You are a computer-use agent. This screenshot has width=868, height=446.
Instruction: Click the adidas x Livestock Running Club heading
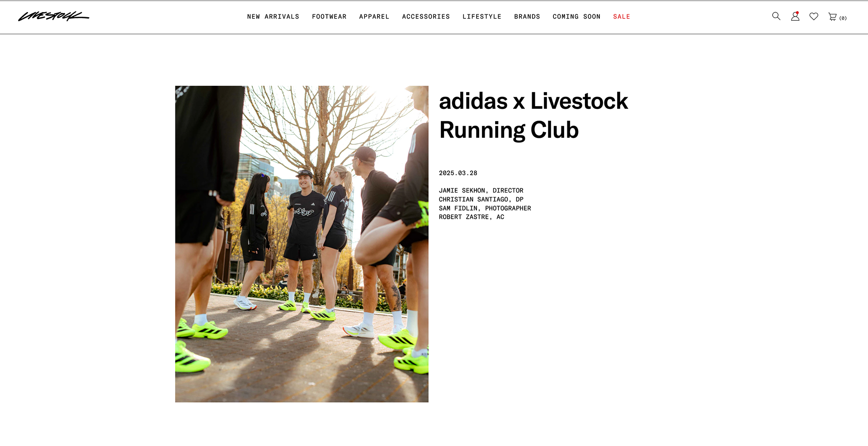(533, 115)
